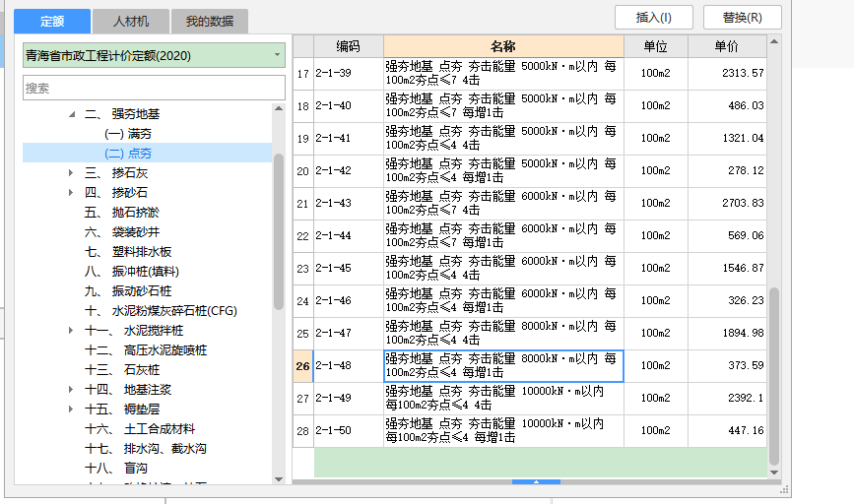Select code cell 2-1-49
Image resolution: width=854 pixels, height=504 pixels.
click(349, 398)
